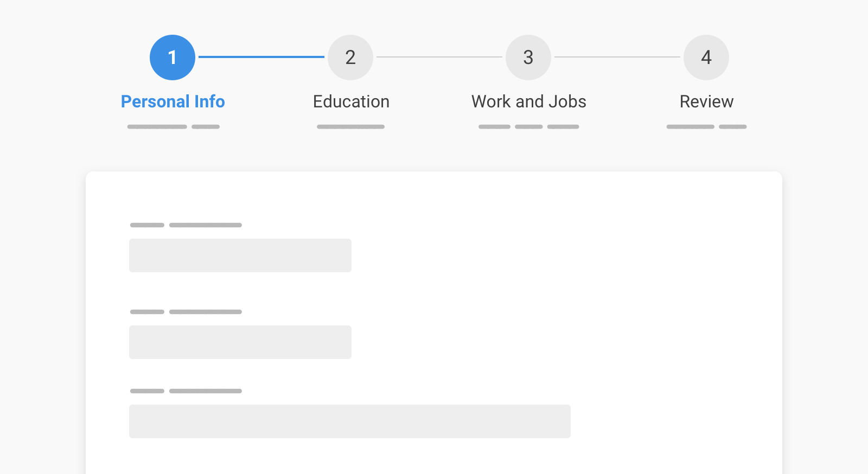Click the label above the wide input field
The image size is (868, 474).
(x=186, y=391)
